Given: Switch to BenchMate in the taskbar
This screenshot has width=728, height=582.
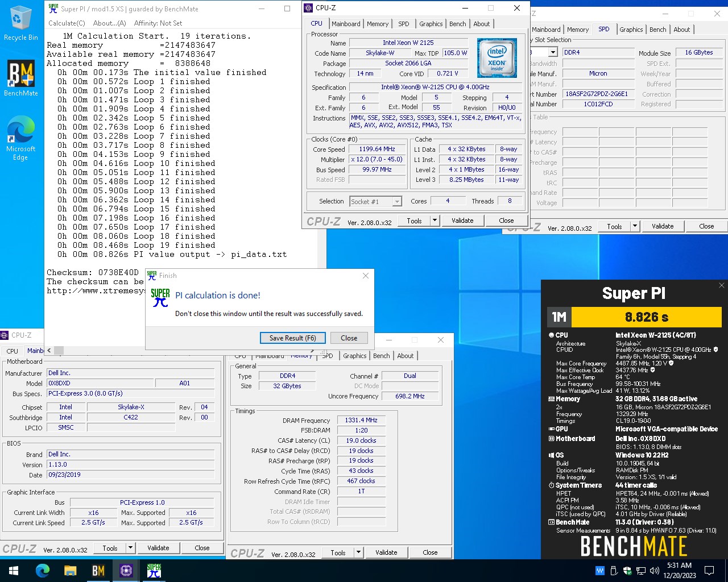Looking at the screenshot, I should 98,570.
